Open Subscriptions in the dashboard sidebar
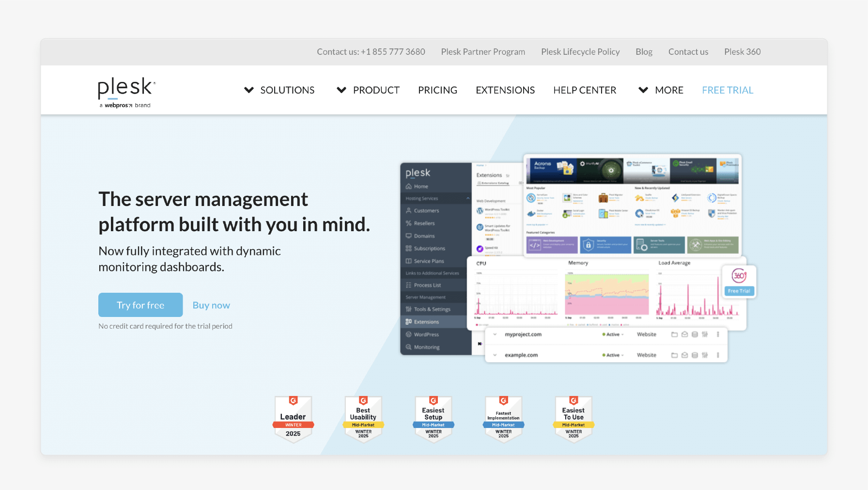This screenshot has height=490, width=868. (x=425, y=249)
